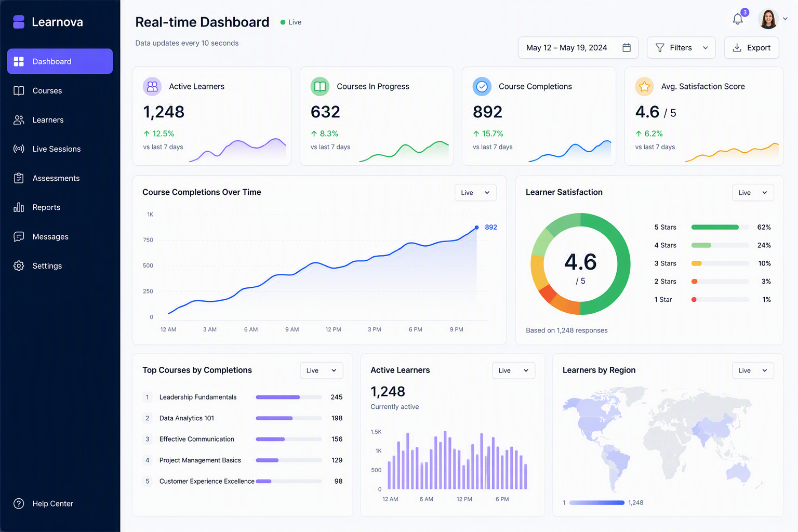Click the funnel icon on Filters
Image resolution: width=798 pixels, height=532 pixels.
point(660,48)
